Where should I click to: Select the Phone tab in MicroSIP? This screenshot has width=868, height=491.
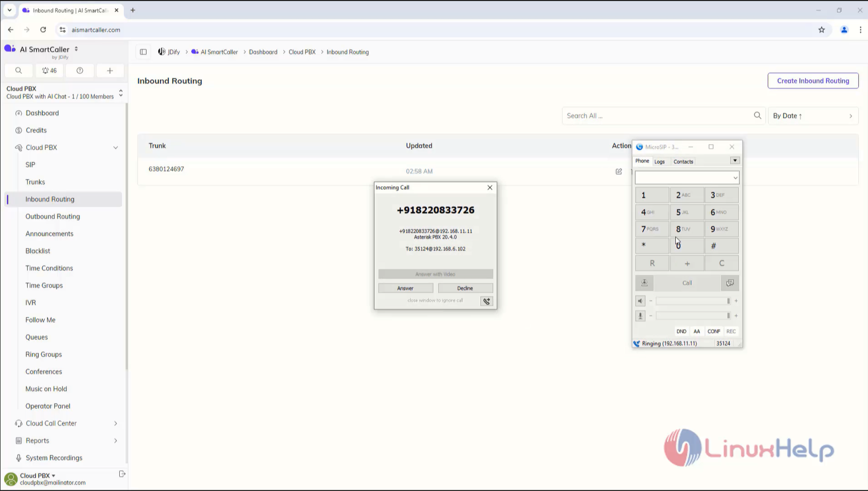click(642, 161)
